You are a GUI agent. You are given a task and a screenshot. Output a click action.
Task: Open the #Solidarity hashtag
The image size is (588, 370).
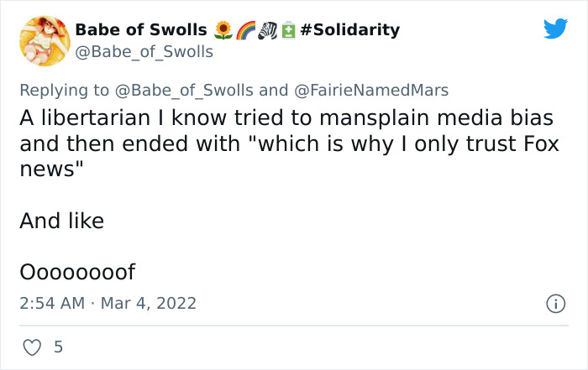click(x=350, y=29)
